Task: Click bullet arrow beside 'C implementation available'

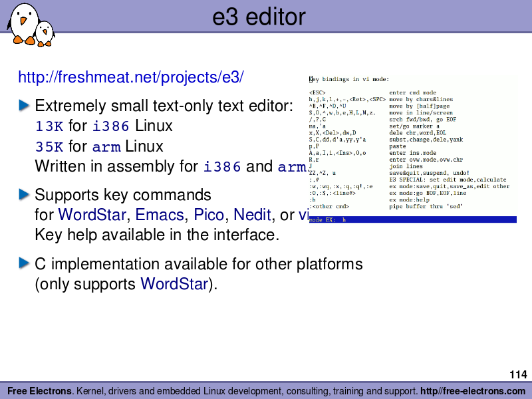Action: click(x=24, y=263)
